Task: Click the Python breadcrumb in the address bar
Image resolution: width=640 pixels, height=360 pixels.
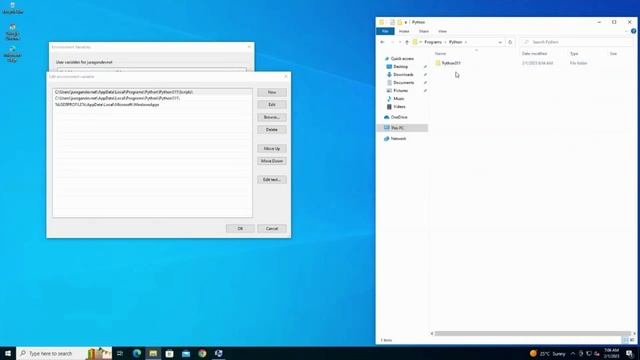Action: click(x=456, y=42)
